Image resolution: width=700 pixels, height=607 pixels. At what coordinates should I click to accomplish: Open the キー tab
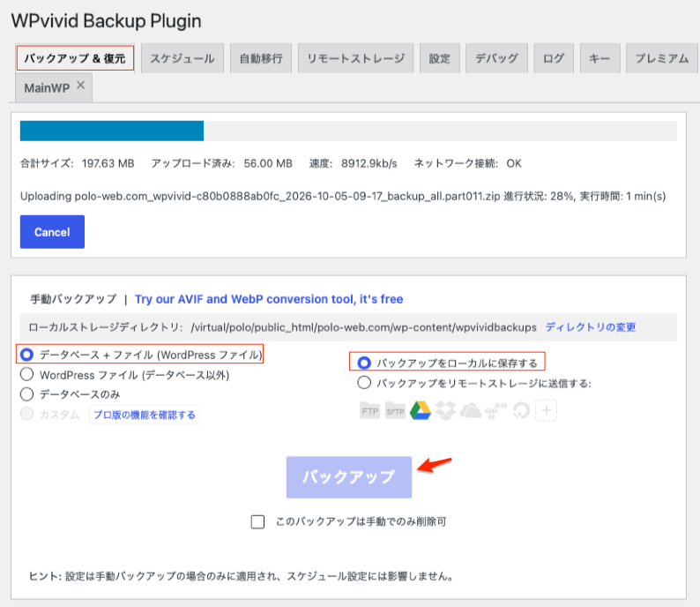(600, 58)
